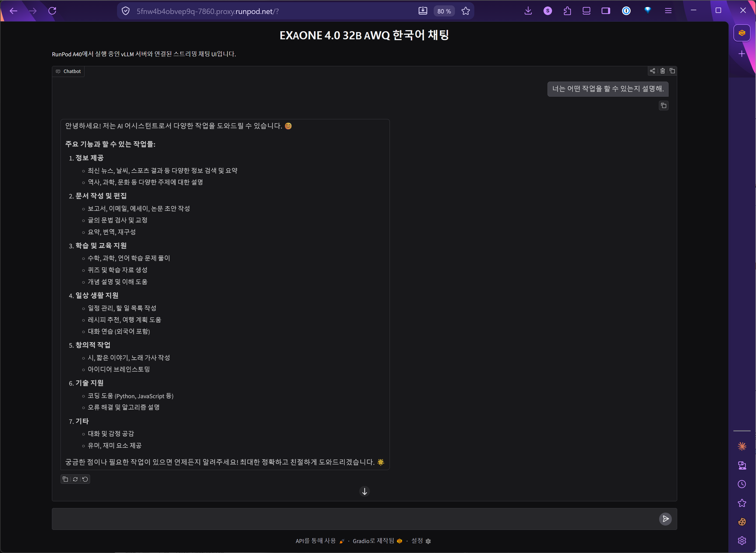Click the orange asterisk sidebar icon
This screenshot has width=756, height=553.
pos(742,446)
